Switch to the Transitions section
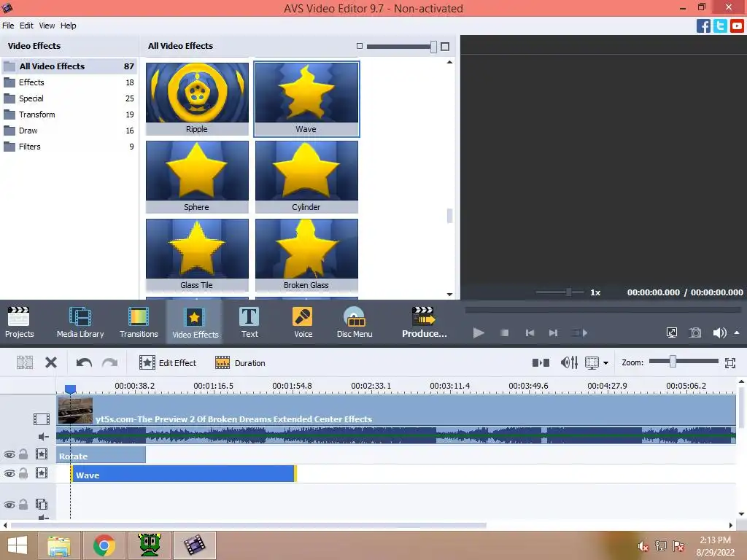This screenshot has height=560, width=747. pyautogui.click(x=139, y=322)
